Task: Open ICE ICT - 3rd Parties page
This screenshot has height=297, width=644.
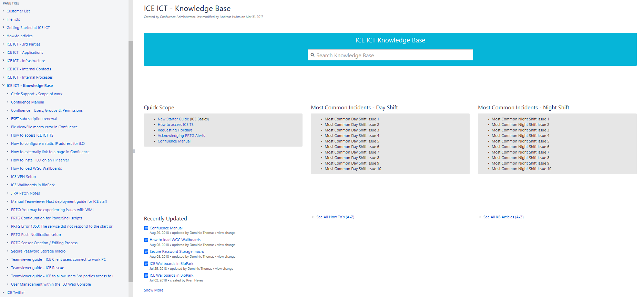Action: 23,44
